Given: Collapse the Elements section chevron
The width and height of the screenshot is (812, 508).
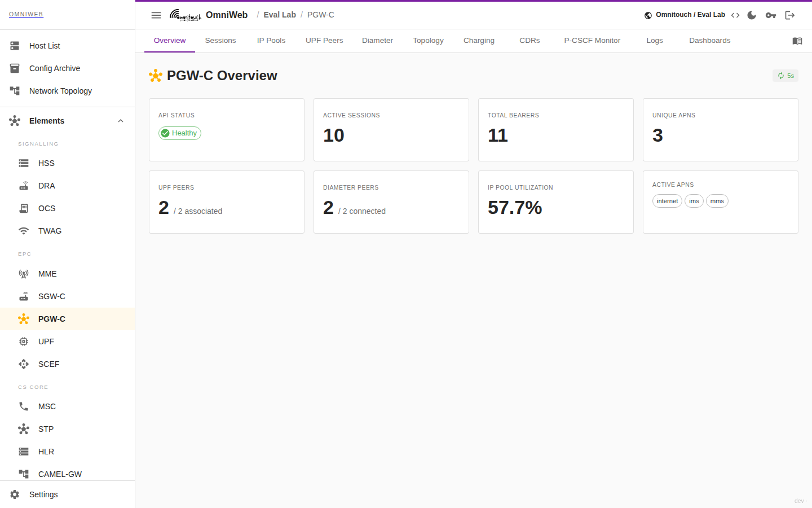Looking at the screenshot, I should click(121, 121).
